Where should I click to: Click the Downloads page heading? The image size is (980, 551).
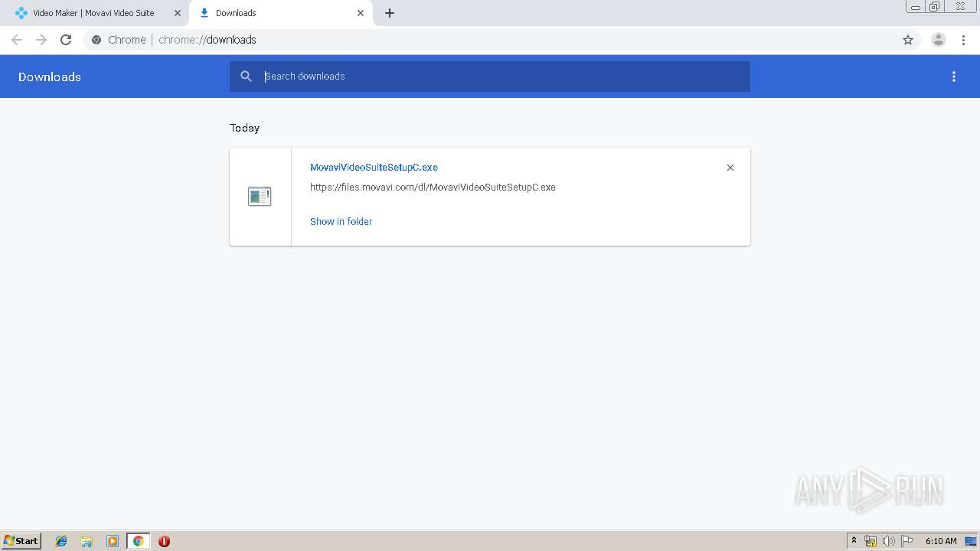coord(50,77)
